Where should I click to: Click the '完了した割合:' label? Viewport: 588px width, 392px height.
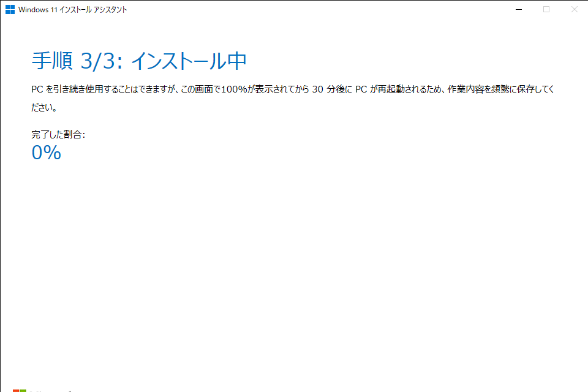(58, 134)
